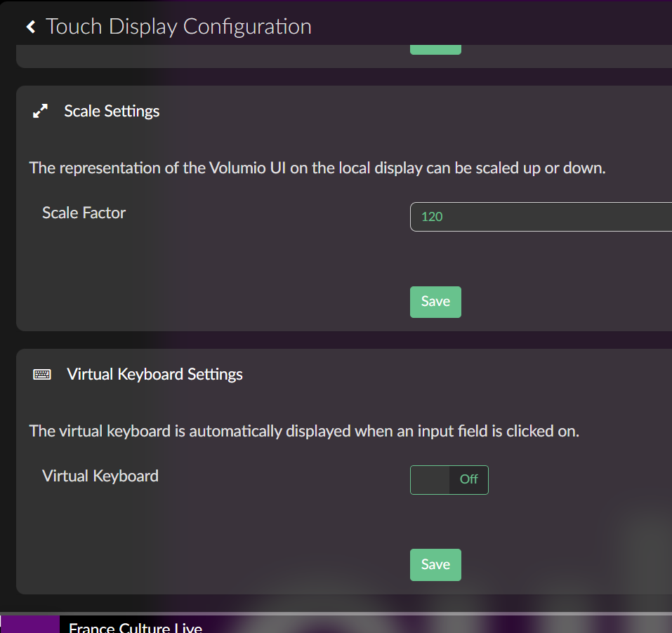
Task: Click the playback progress bar above player
Action: coord(336,613)
